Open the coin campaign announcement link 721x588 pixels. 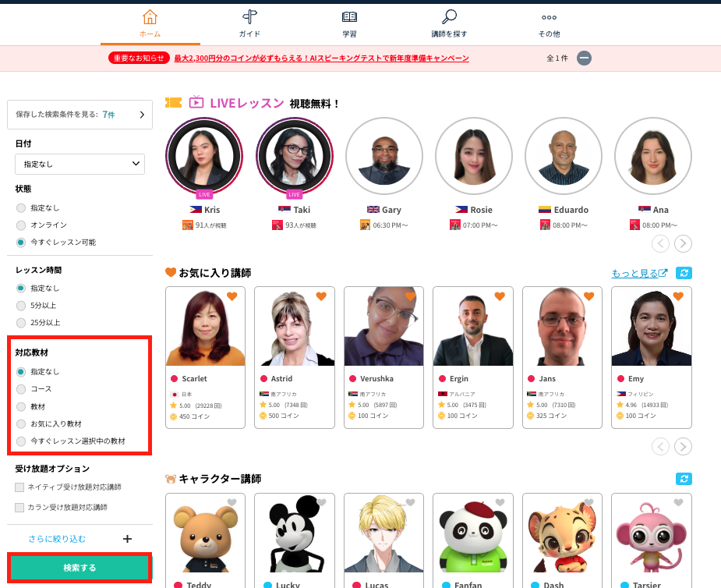tap(321, 58)
